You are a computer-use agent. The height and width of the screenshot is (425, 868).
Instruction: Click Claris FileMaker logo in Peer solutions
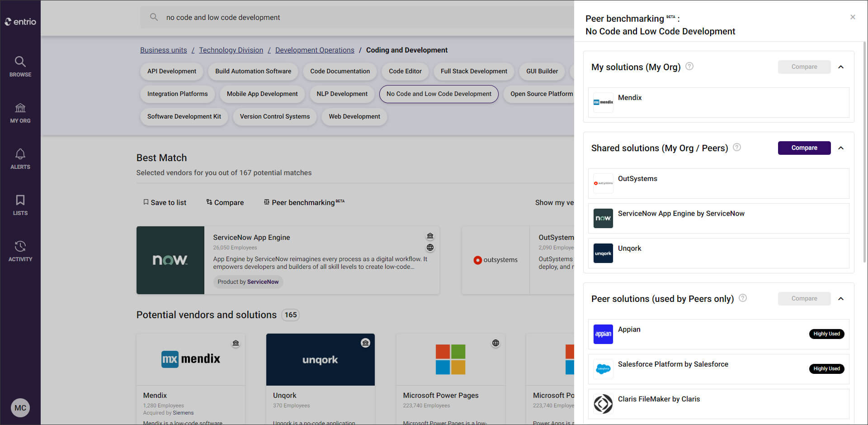click(x=603, y=404)
